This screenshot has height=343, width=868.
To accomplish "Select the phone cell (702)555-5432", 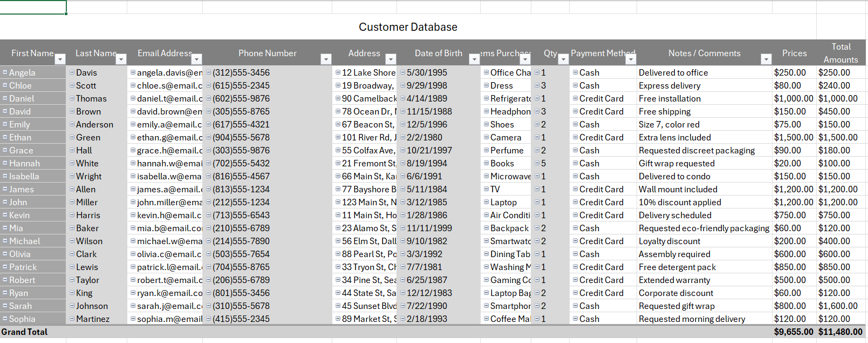I will pos(268,163).
